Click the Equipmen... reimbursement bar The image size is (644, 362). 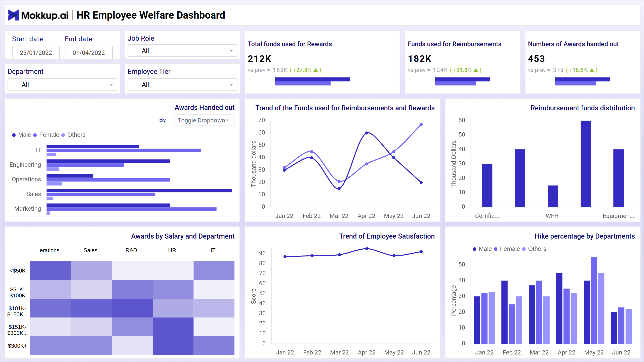point(618,178)
